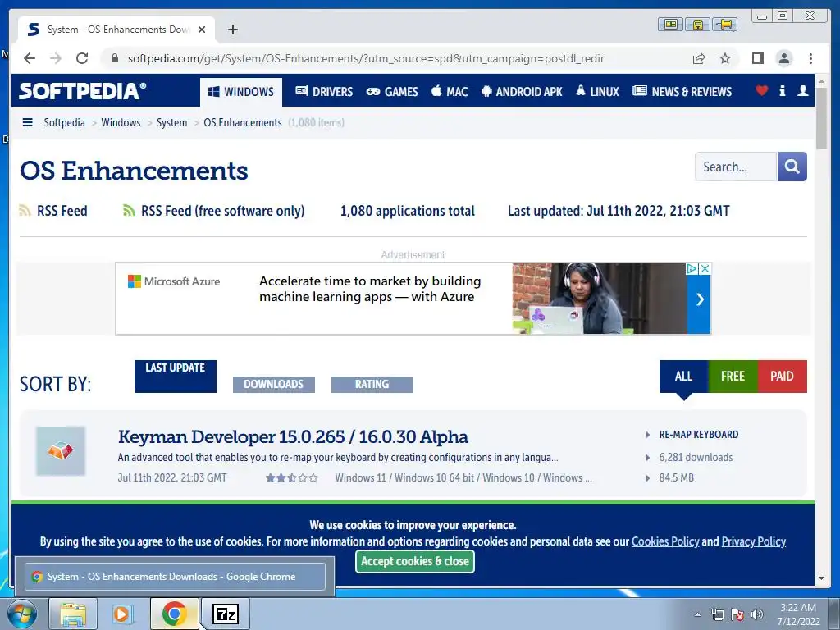840x630 pixels.
Task: Click the red heart favorites icon
Action: [762, 91]
